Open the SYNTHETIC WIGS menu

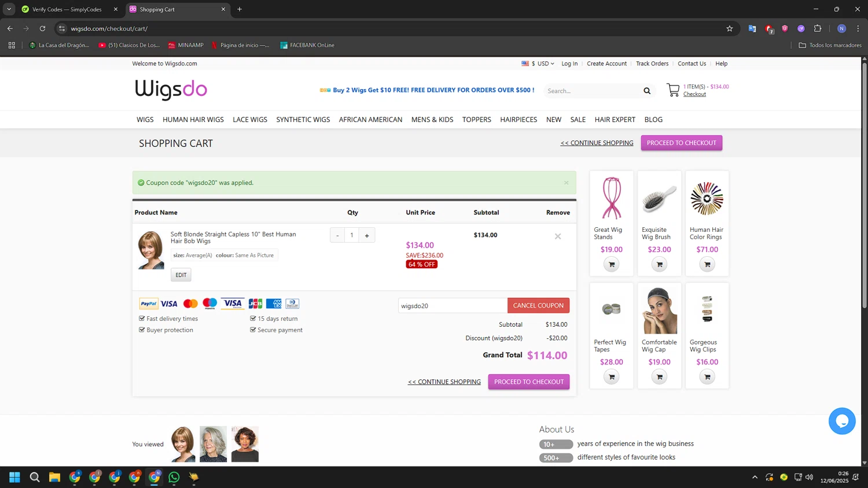click(303, 120)
